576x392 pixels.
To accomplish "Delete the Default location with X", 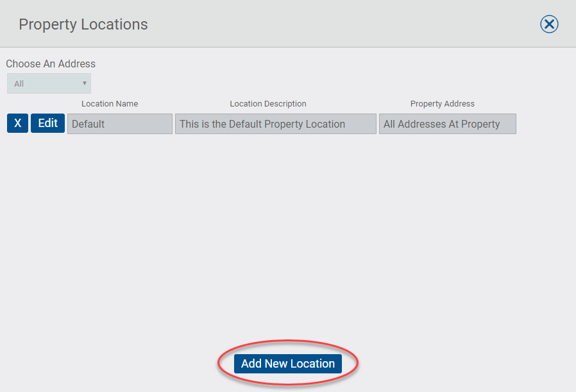I will click(17, 123).
